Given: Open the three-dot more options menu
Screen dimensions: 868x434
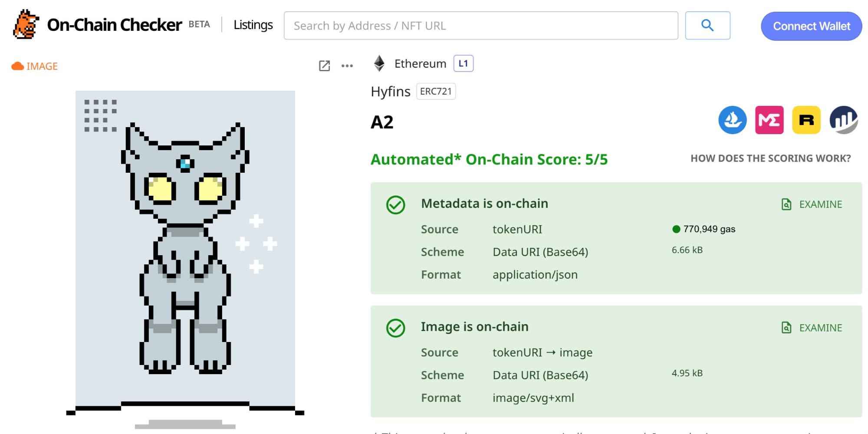Looking at the screenshot, I should click(x=347, y=66).
